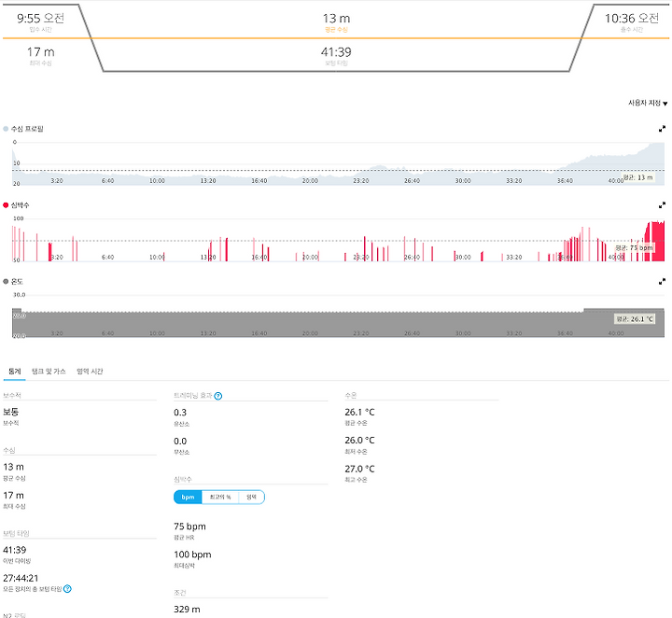Expand the 심박수 chart to fullscreen
The height and width of the screenshot is (618, 672).
pyautogui.click(x=662, y=205)
